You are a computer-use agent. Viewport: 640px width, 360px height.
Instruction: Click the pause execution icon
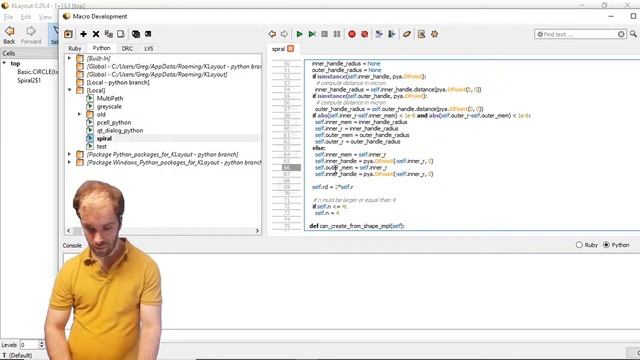click(x=337, y=34)
